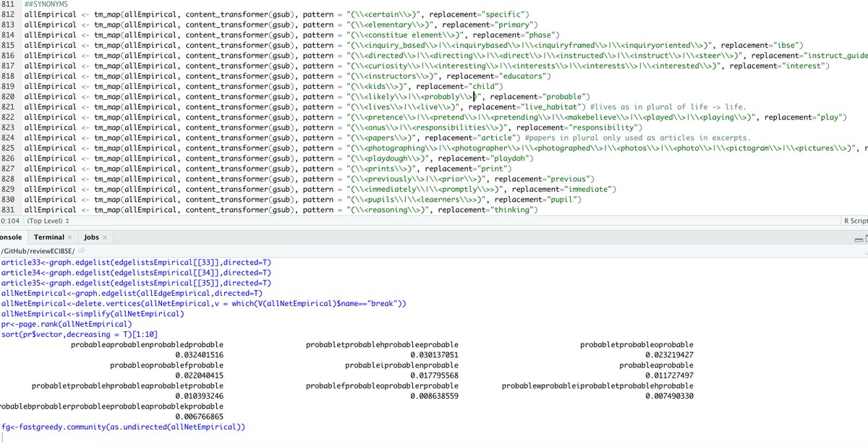
Task: Click the output value 0.008638559
Action: point(434,396)
